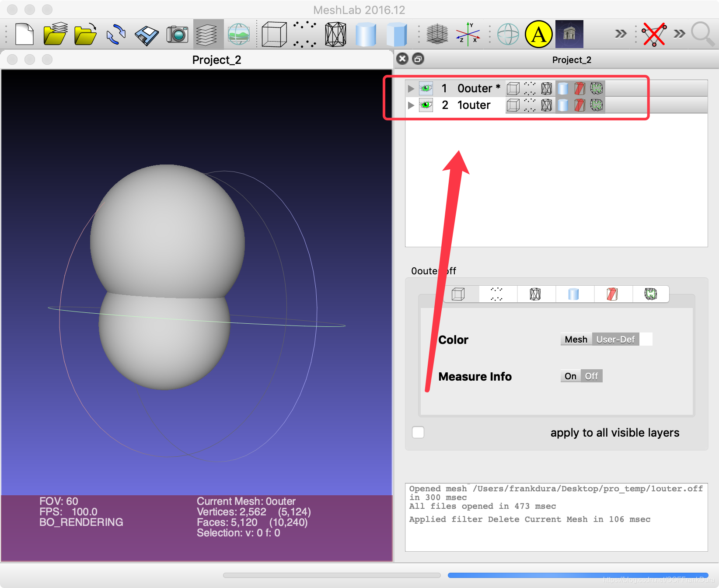Reload mesh with blue arrows icon
This screenshot has width=719, height=588.
(116, 34)
